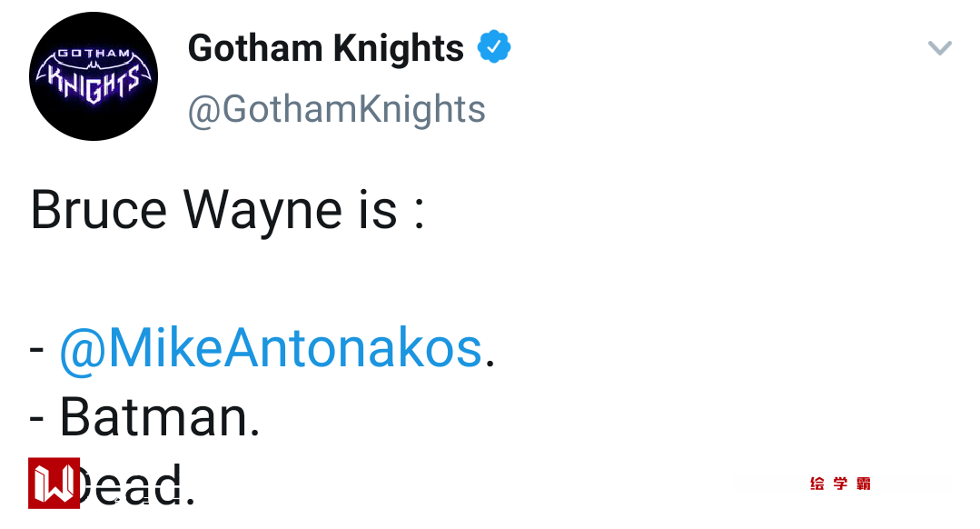This screenshot has width=980, height=529.
Task: Open the @MikeAntonakos mention link
Action: point(270,348)
